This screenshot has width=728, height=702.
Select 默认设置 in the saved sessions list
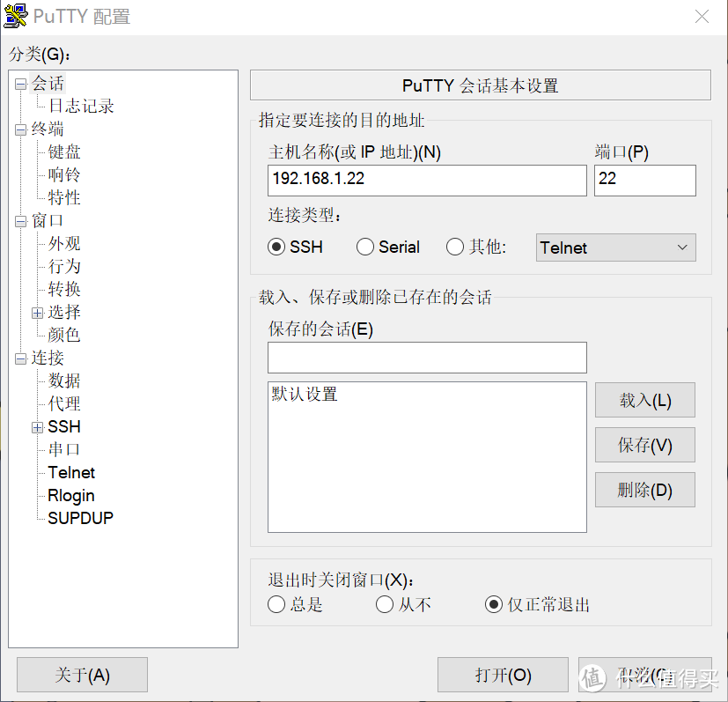click(305, 394)
